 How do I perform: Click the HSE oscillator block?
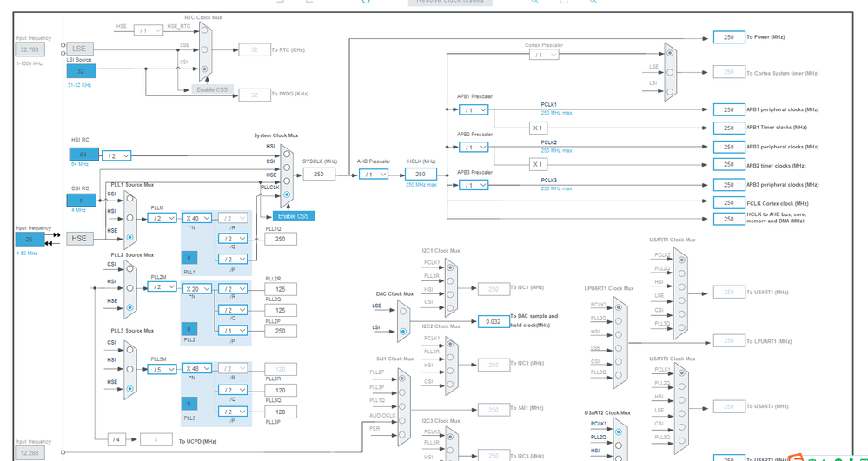click(x=80, y=239)
